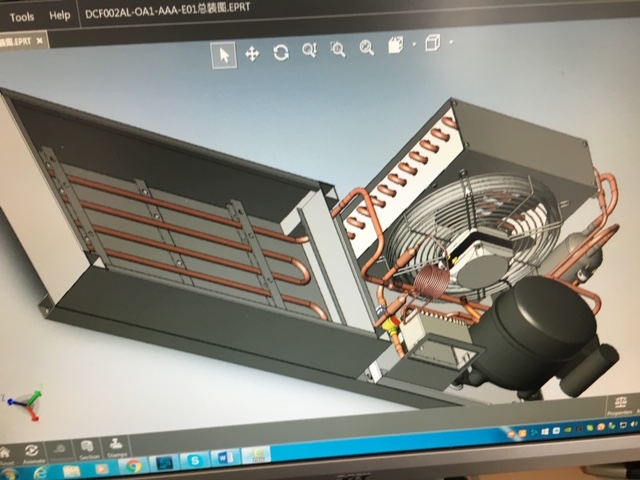
Task: Click the view orientation cube icon
Action: pos(396,45)
